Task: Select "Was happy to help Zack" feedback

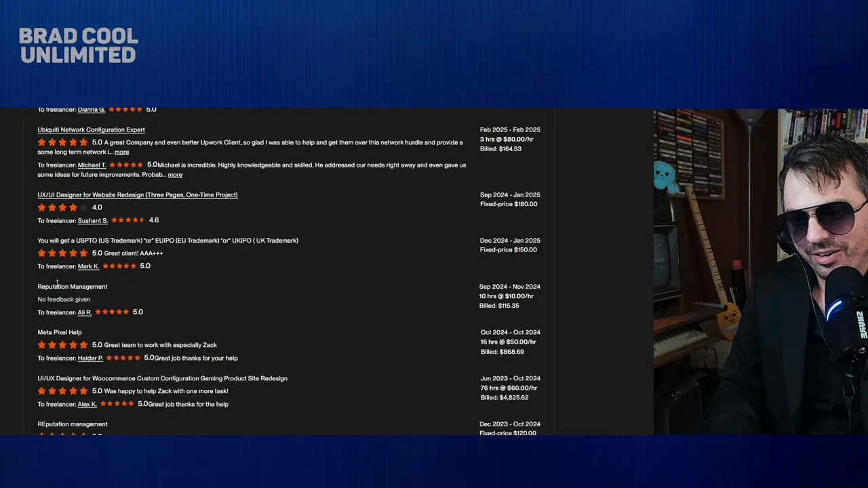Action: pos(166,391)
